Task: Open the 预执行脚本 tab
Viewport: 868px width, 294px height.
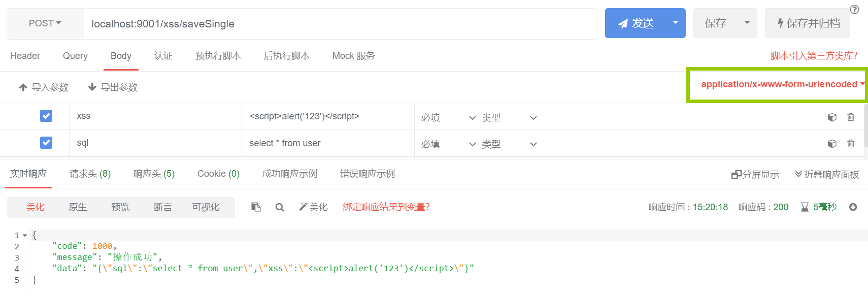Action: pos(218,56)
